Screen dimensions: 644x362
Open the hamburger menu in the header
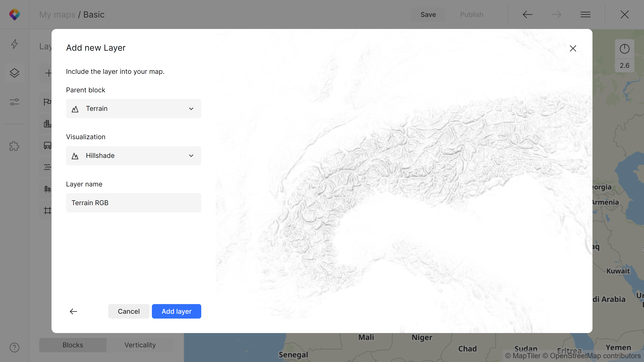tap(585, 14)
